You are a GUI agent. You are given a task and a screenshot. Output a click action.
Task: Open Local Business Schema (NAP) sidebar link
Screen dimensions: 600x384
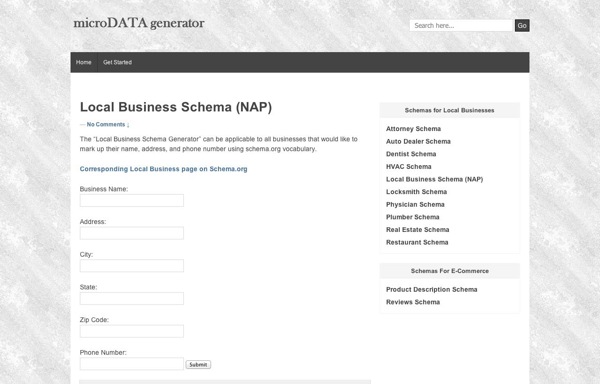pyautogui.click(x=434, y=179)
